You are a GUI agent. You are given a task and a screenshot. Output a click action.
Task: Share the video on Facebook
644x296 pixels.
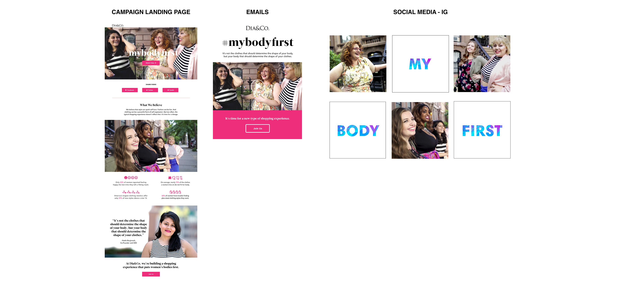pos(130,90)
